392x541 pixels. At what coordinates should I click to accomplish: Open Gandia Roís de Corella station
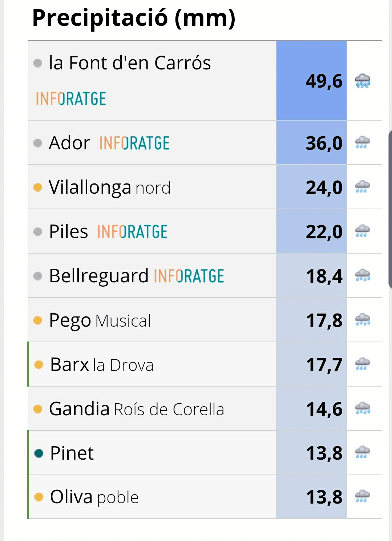(137, 409)
